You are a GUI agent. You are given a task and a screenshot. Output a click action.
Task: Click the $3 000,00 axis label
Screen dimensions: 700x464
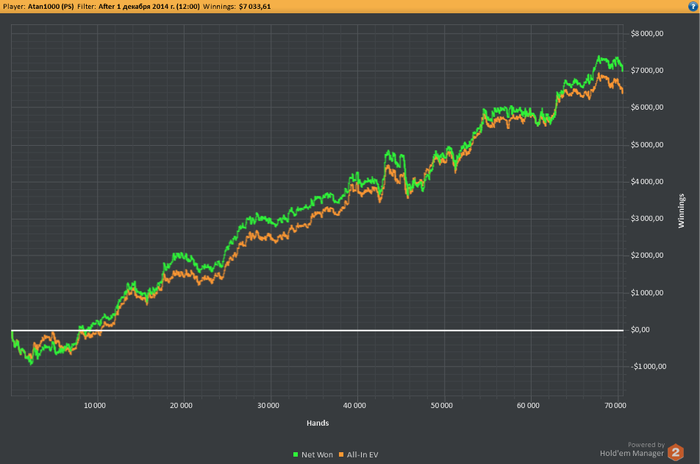click(x=647, y=218)
